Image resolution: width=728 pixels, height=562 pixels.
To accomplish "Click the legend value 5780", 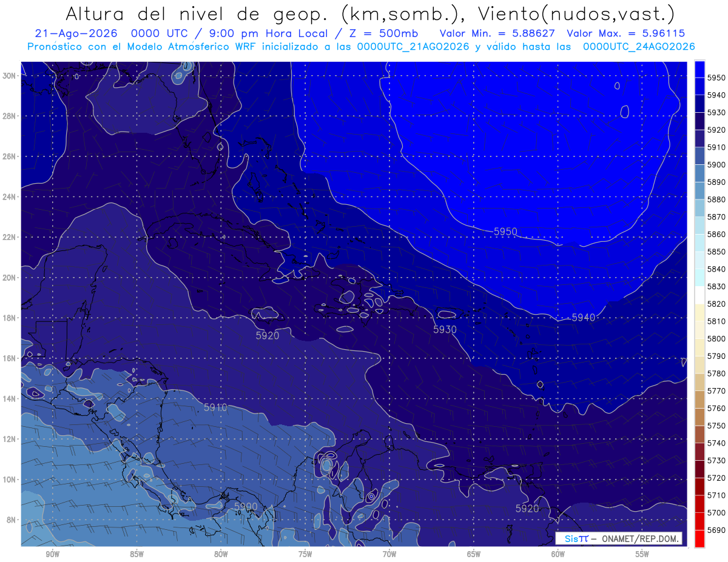I will click(716, 373).
